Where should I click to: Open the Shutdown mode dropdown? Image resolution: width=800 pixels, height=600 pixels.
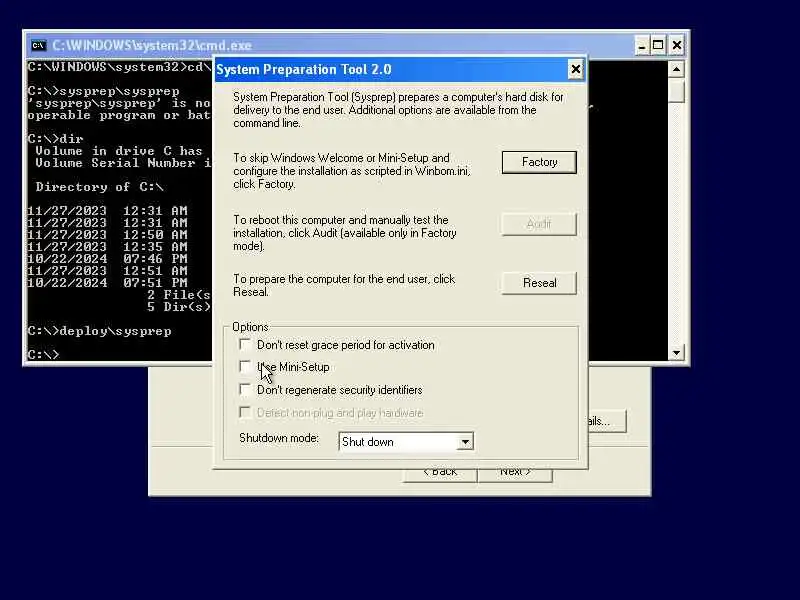pos(465,442)
